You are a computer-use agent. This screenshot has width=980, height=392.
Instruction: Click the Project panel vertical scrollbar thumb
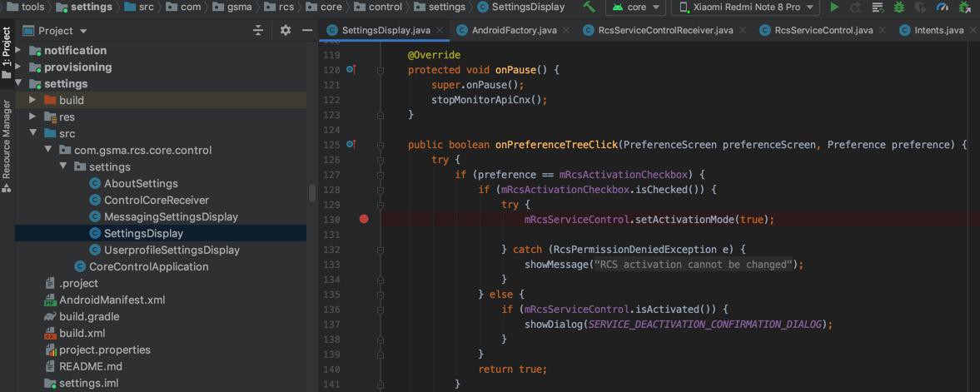coord(312,192)
